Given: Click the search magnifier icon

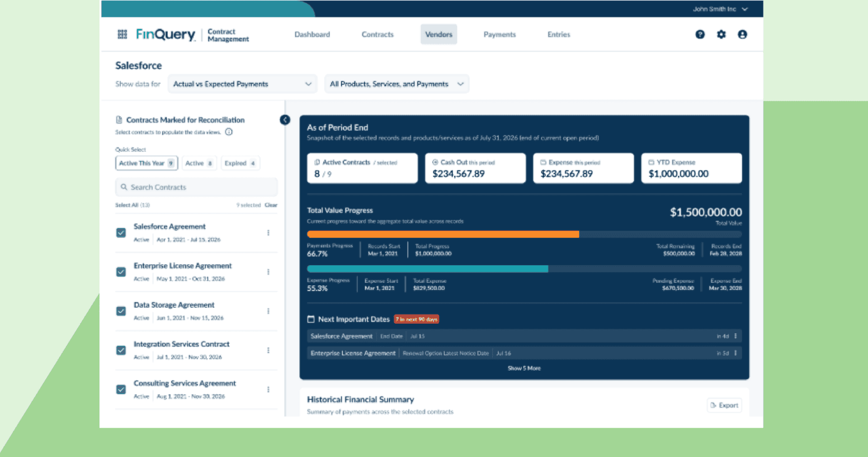Looking at the screenshot, I should coord(123,187).
